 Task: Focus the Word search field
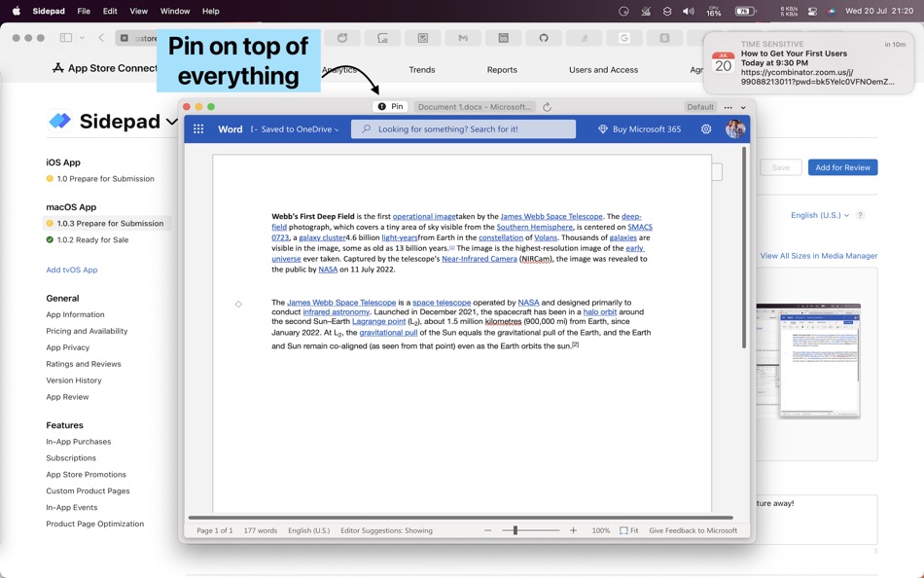pyautogui.click(x=463, y=129)
